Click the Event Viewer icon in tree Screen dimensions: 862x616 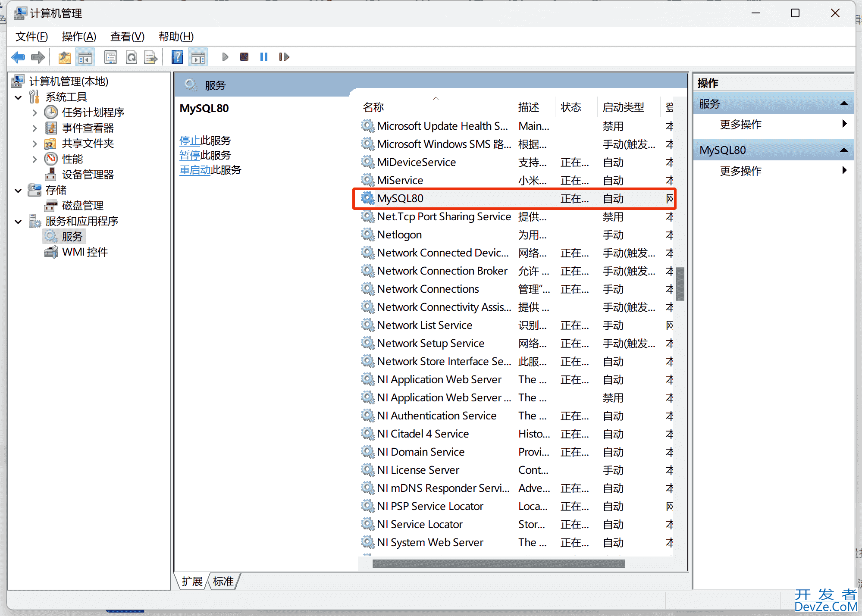tap(51, 128)
